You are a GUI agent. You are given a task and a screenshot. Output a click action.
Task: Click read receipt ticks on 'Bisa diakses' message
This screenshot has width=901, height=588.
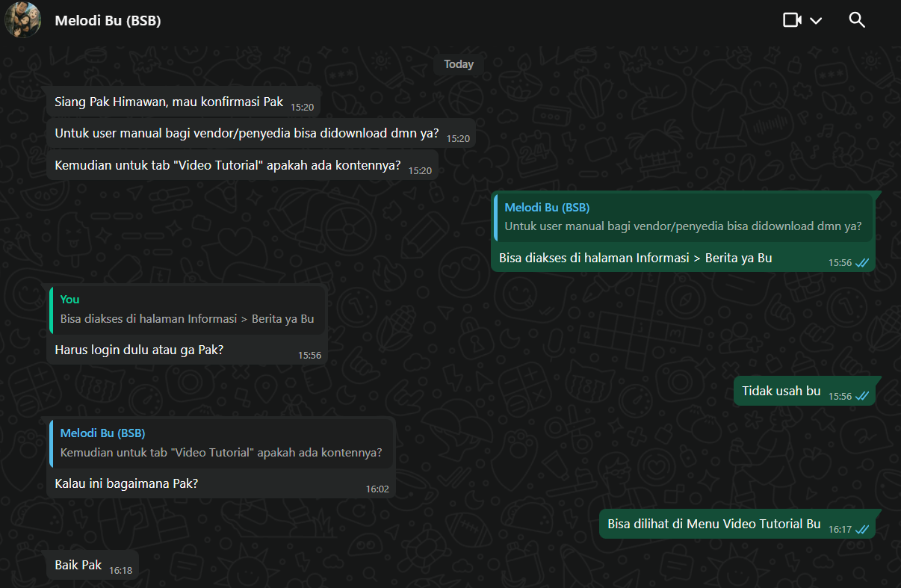pos(861,263)
